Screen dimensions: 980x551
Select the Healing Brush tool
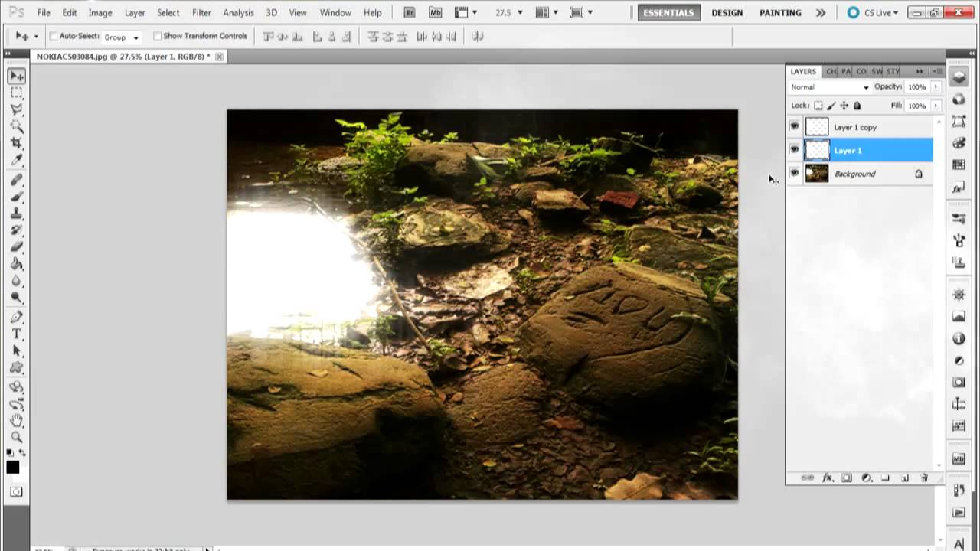[x=17, y=180]
